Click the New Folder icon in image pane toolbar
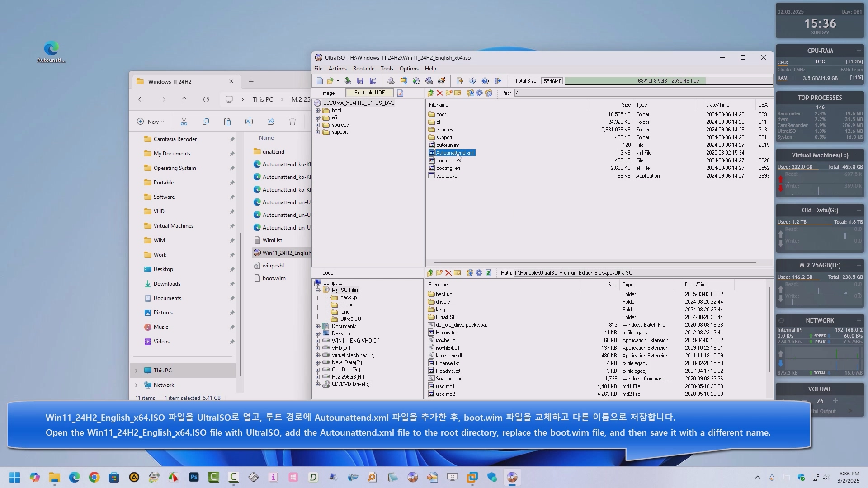 (x=448, y=93)
